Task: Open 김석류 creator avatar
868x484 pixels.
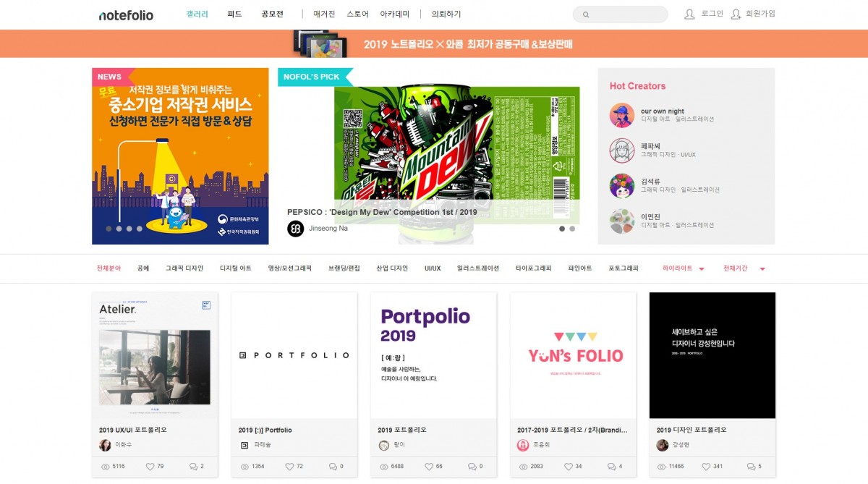Action: click(x=622, y=186)
